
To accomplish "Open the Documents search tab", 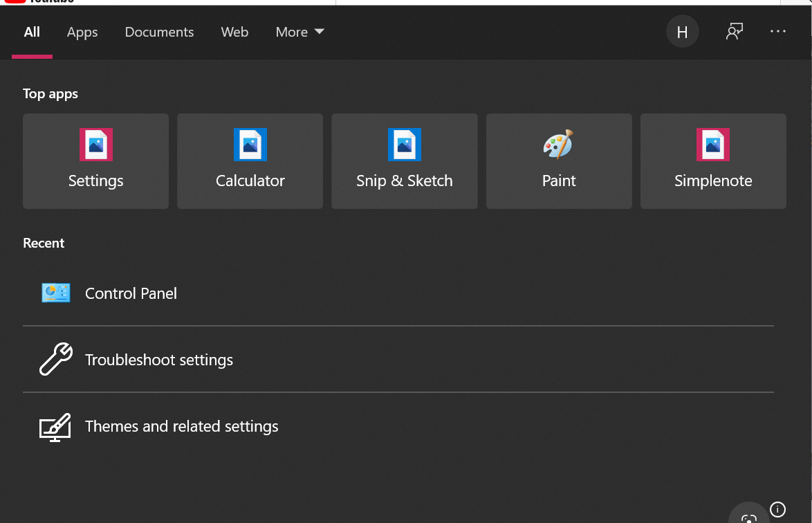I will (159, 32).
